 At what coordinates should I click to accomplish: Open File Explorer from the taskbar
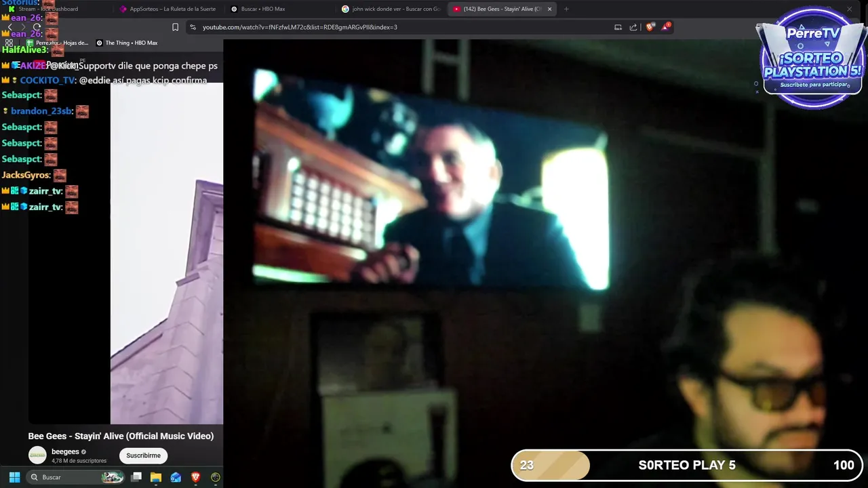click(156, 477)
